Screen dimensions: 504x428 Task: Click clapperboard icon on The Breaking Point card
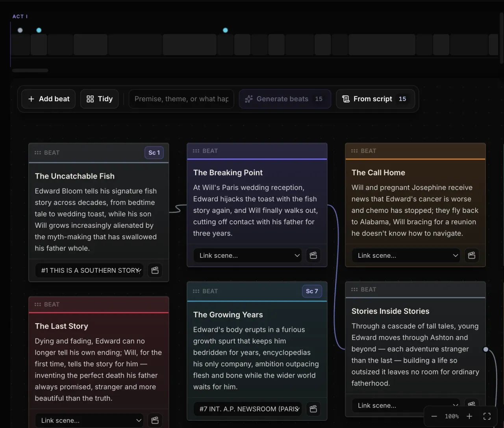[x=313, y=255]
